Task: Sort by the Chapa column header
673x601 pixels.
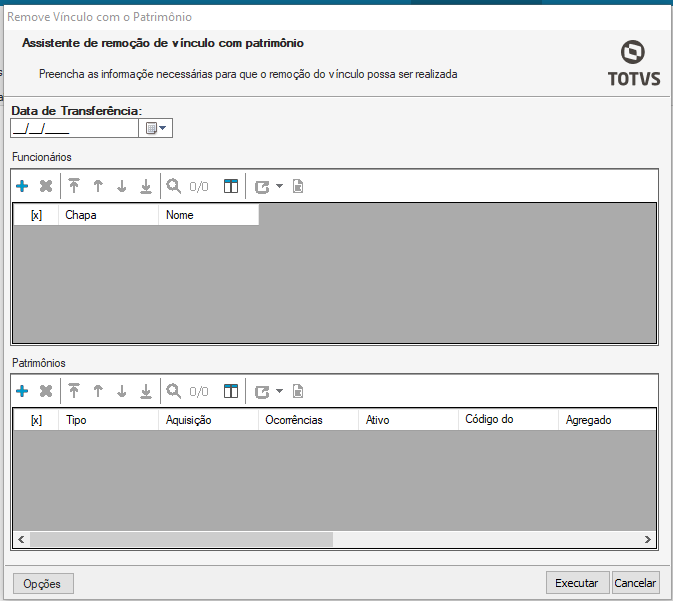Action: tap(107, 215)
